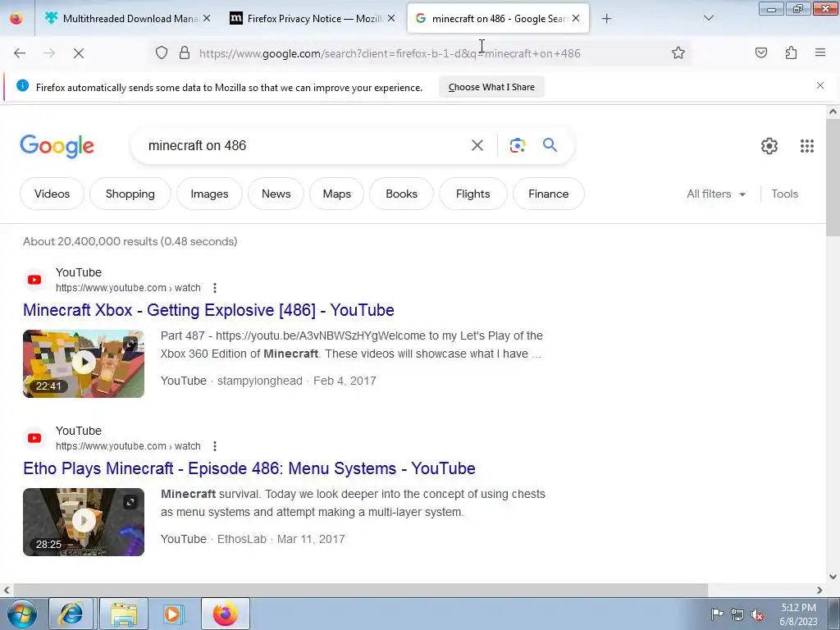Click the Google search magnifier button
840x630 pixels.
(550, 144)
